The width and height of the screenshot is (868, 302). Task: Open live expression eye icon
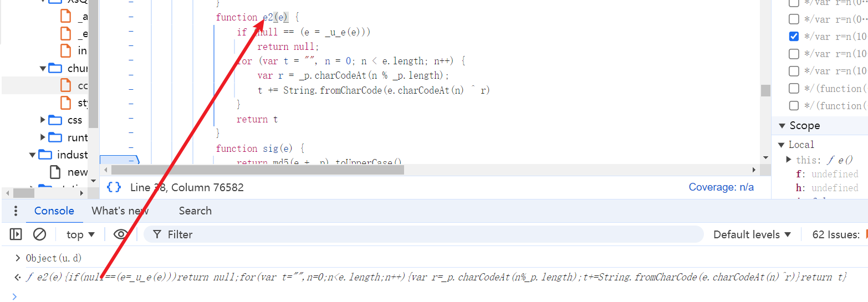121,234
